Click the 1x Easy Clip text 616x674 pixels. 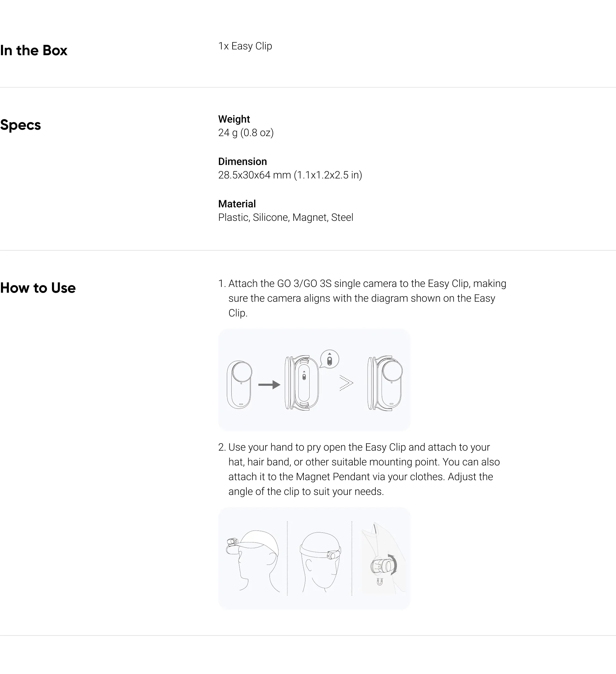point(245,46)
